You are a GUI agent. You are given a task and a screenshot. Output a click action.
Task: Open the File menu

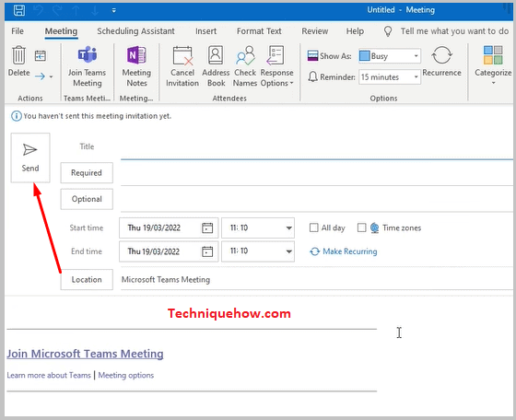18,31
